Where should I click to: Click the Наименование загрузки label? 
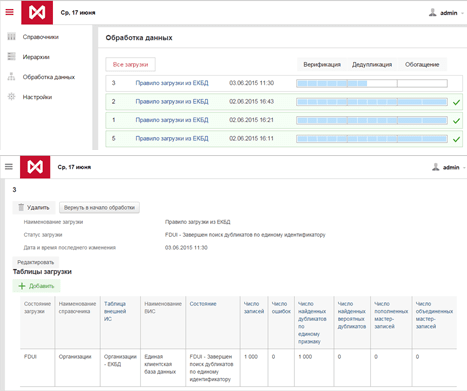(x=53, y=222)
